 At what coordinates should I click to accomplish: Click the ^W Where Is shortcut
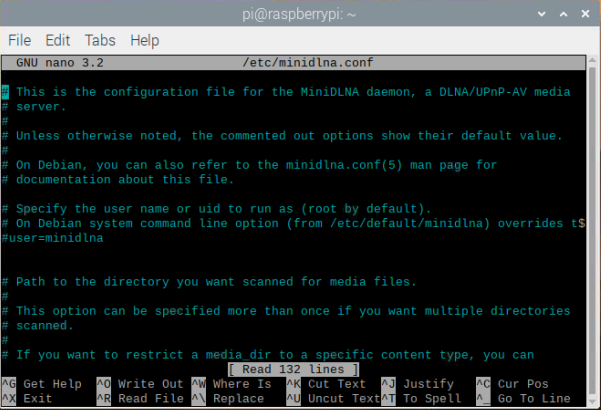(232, 384)
